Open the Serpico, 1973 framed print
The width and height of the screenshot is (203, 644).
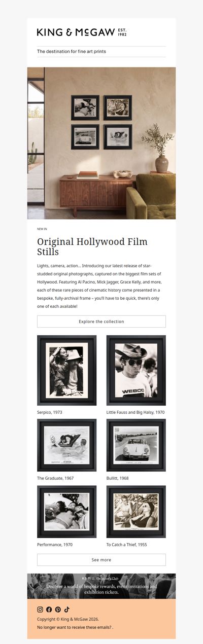click(67, 370)
